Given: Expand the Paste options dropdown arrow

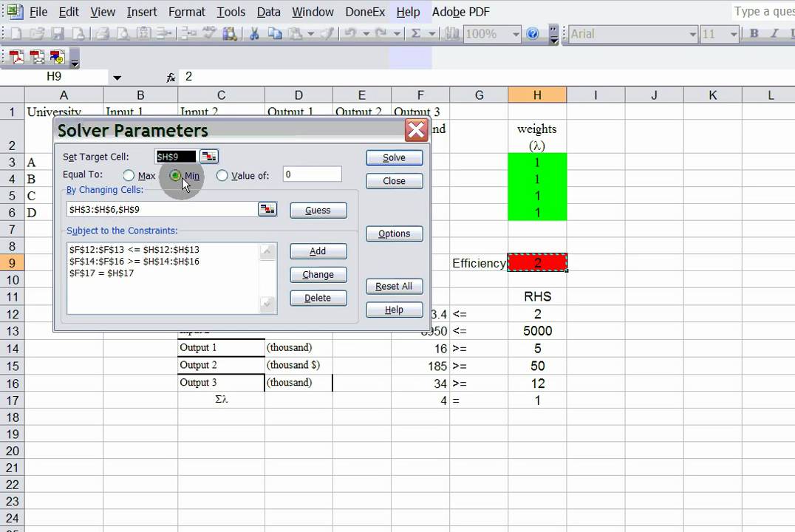Looking at the screenshot, I should 311,34.
